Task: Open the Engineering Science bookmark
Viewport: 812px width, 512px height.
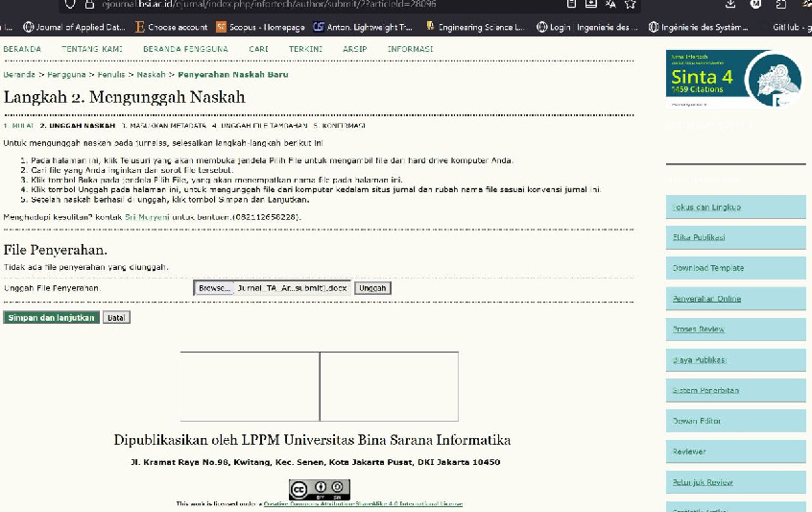Action: pyautogui.click(x=474, y=27)
